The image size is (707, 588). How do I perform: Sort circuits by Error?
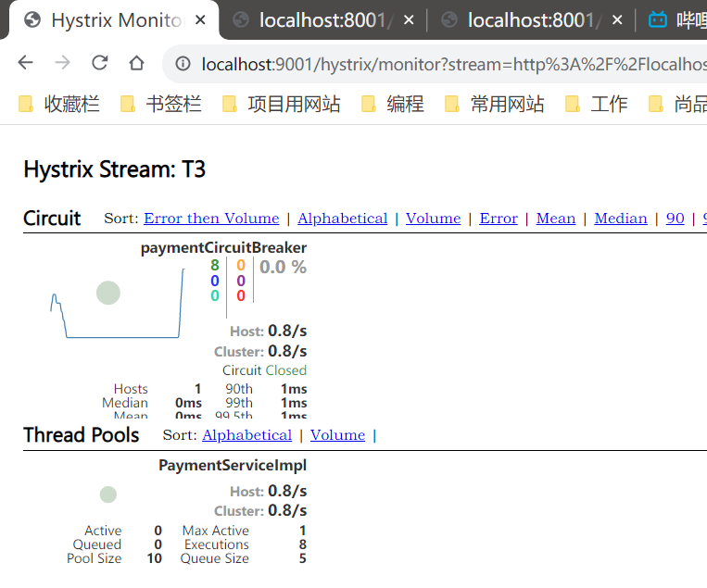(499, 219)
